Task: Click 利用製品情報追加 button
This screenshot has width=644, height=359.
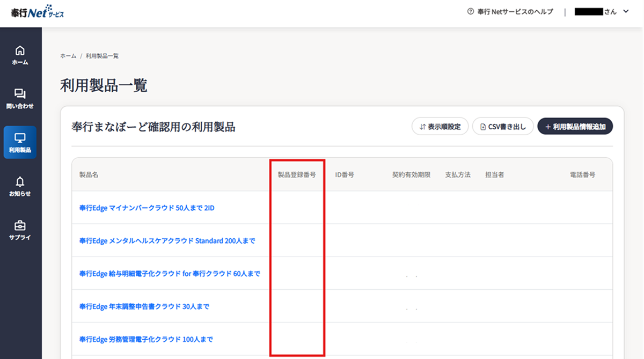Action: [575, 127]
